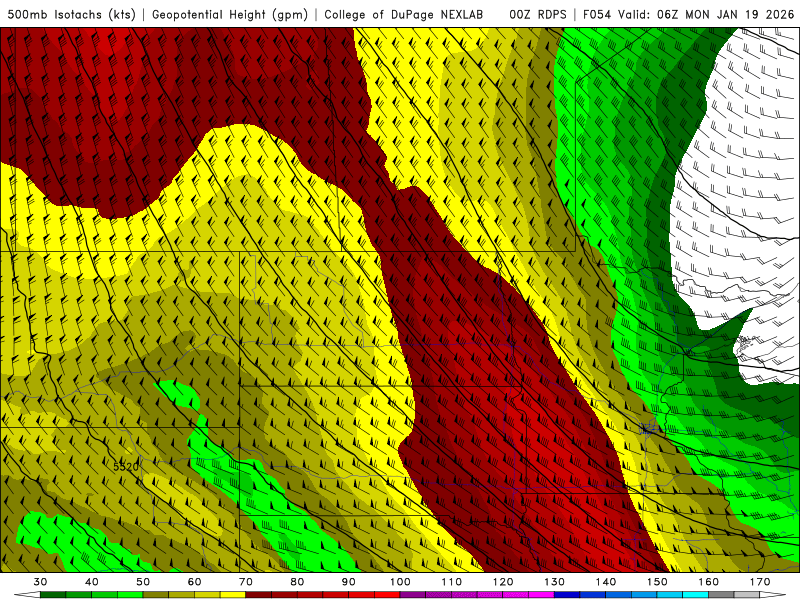Click the legend value 60
This screenshot has height=600, width=800.
click(194, 582)
